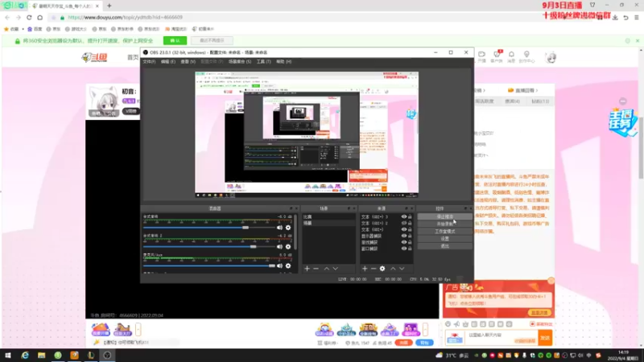The height and width of the screenshot is (362, 644).
Task: Click the OBS icon in the taskbar
Action: point(107,356)
